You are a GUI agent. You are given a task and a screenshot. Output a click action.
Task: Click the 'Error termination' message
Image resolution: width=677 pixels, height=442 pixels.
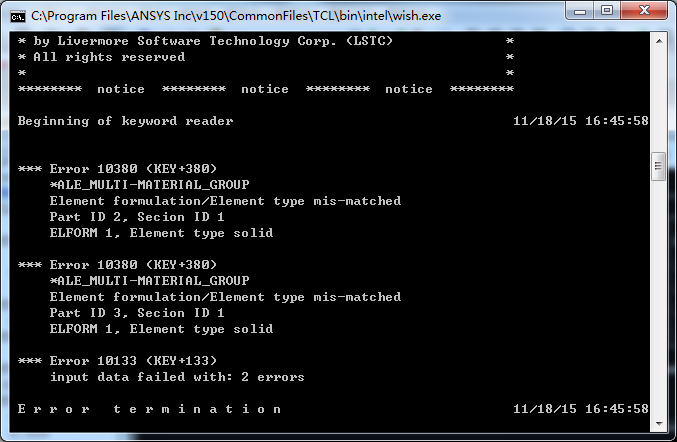pyautogui.click(x=150, y=409)
